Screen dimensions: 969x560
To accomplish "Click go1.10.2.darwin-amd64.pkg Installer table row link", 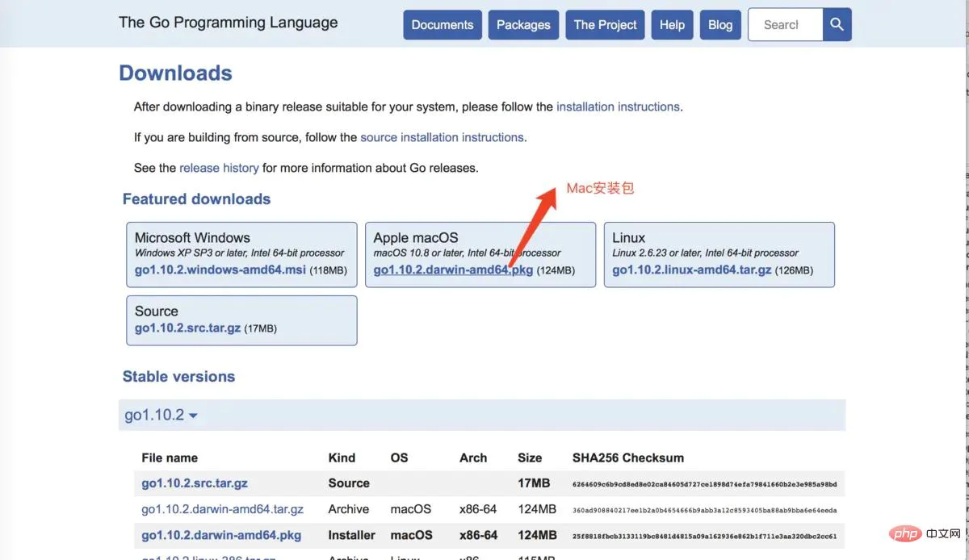I will tap(221, 535).
